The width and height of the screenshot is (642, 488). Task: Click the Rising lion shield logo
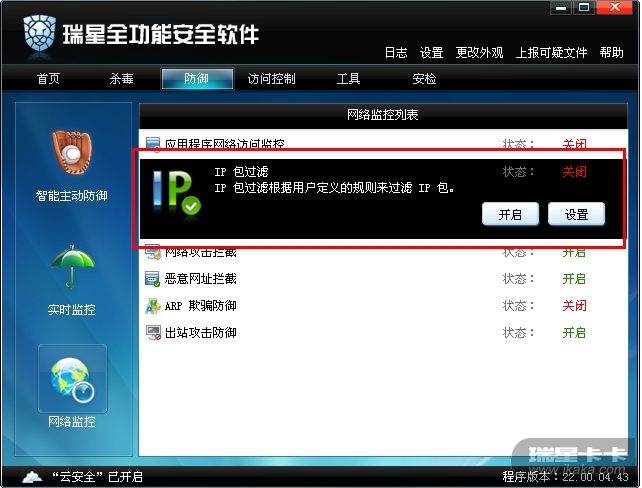pyautogui.click(x=39, y=33)
